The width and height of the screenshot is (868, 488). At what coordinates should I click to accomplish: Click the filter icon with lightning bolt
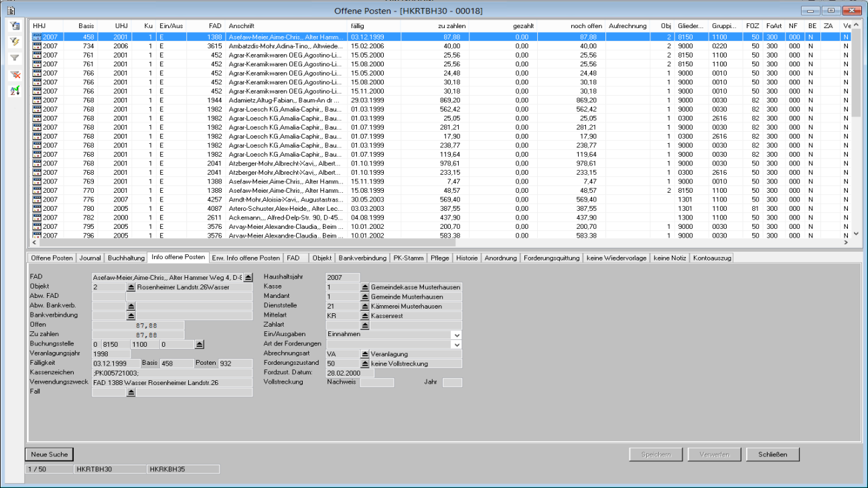click(14, 42)
